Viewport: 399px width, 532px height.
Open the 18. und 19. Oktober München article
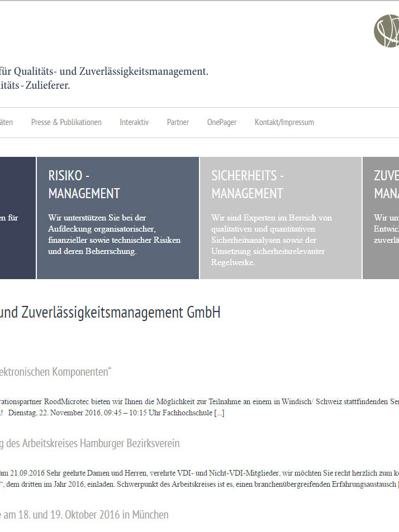[x=84, y=515]
